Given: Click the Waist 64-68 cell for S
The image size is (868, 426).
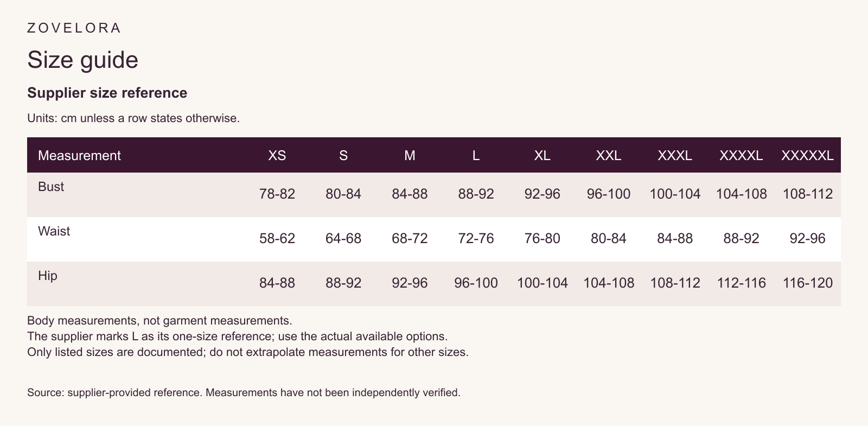Looking at the screenshot, I should pyautogui.click(x=343, y=239).
